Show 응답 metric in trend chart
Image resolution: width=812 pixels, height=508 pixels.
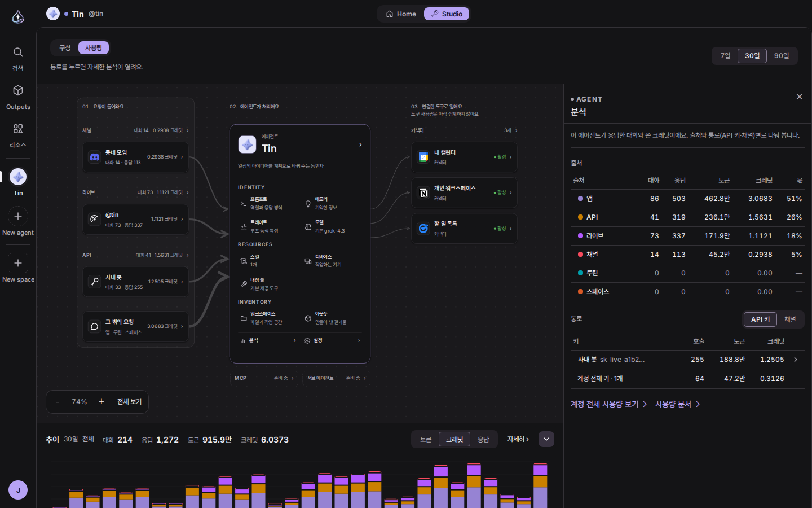coord(483,439)
